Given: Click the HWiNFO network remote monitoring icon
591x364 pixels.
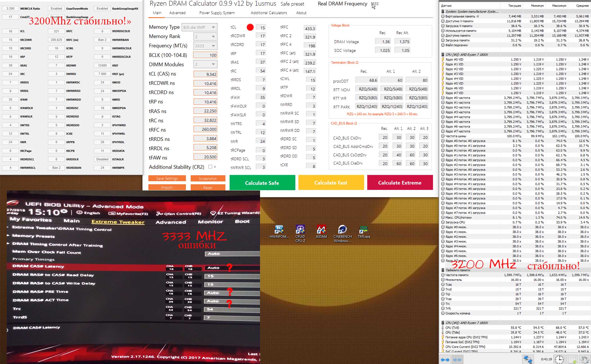Looking at the screenshot, I should 528,360.
